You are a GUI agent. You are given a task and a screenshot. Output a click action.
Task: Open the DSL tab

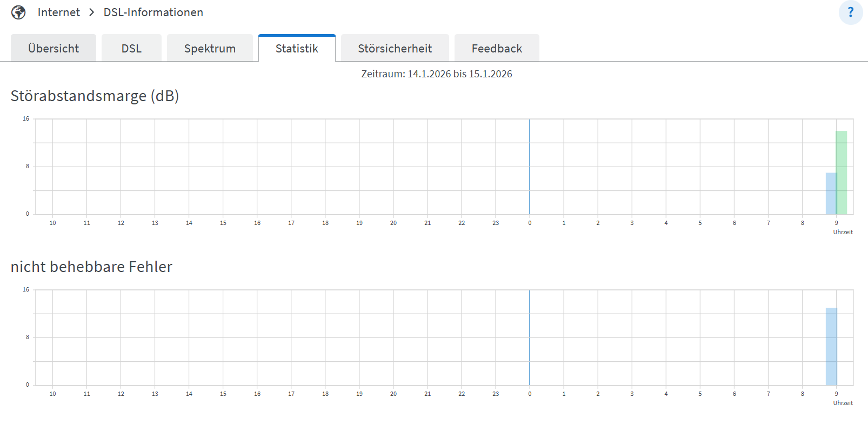click(x=131, y=49)
